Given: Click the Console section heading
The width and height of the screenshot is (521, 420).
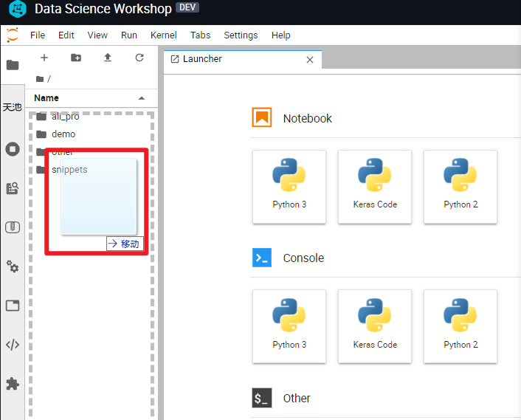Looking at the screenshot, I should pos(303,258).
